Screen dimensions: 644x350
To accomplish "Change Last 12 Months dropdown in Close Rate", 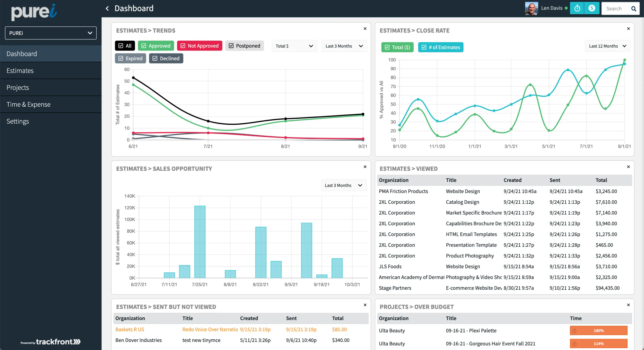I will click(608, 46).
